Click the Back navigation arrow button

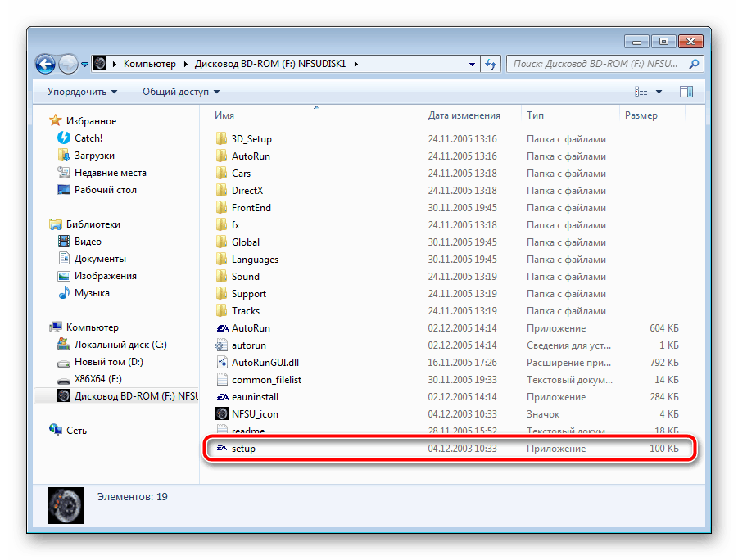tap(46, 64)
